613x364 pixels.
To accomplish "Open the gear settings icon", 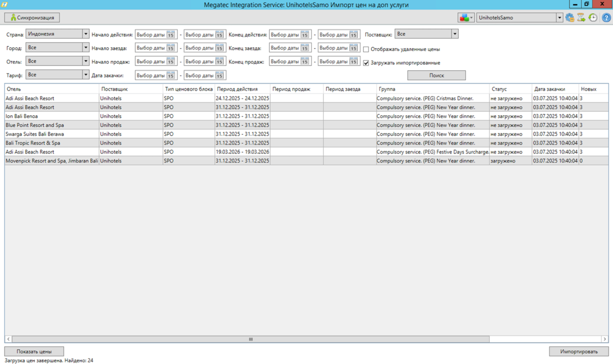I will [x=570, y=18].
